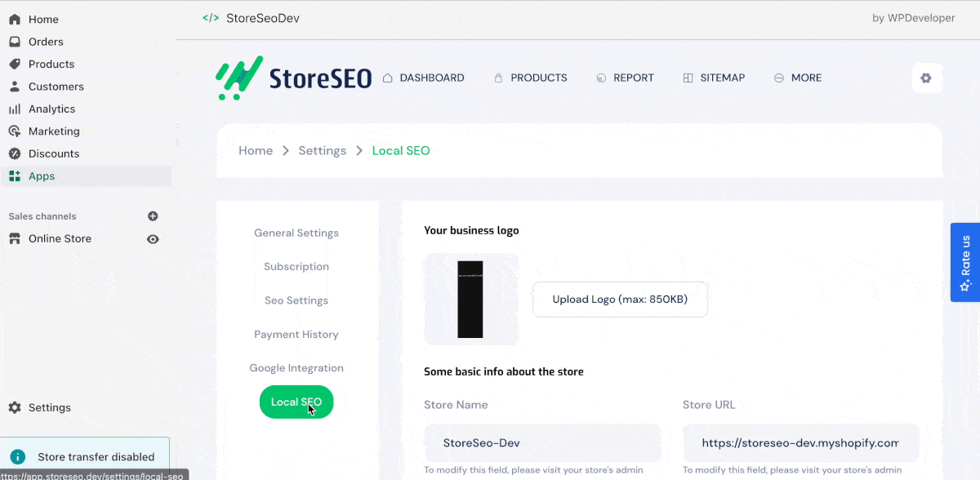Click the Marketing target icon
The height and width of the screenshot is (480, 980).
(15, 131)
